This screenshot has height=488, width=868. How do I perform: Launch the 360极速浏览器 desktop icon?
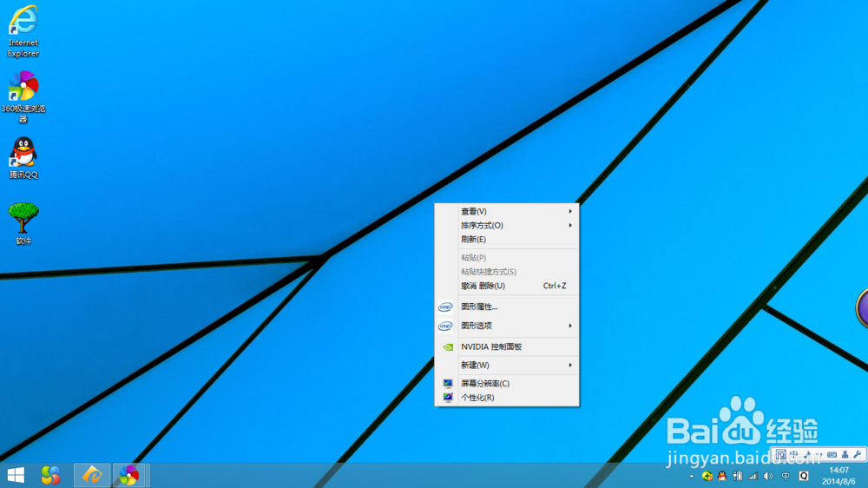click(x=23, y=96)
